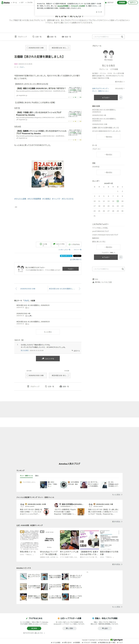
Task: Open the 人気ブログ link in header
Action: click(x=109, y=2)
